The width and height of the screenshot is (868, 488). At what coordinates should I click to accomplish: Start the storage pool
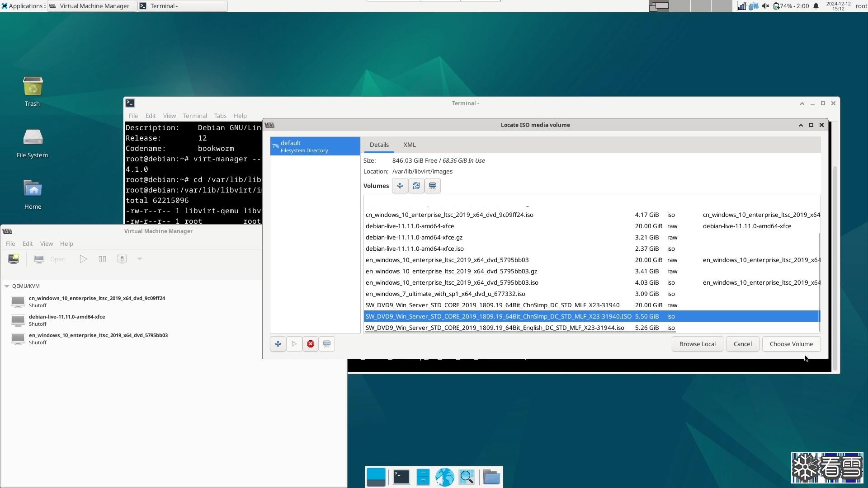pos(294,344)
